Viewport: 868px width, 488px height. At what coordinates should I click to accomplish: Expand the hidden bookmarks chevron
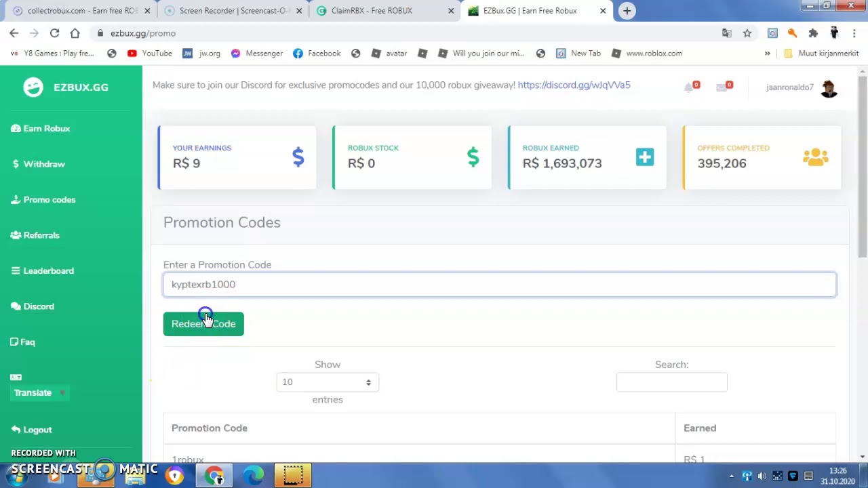[x=768, y=53]
